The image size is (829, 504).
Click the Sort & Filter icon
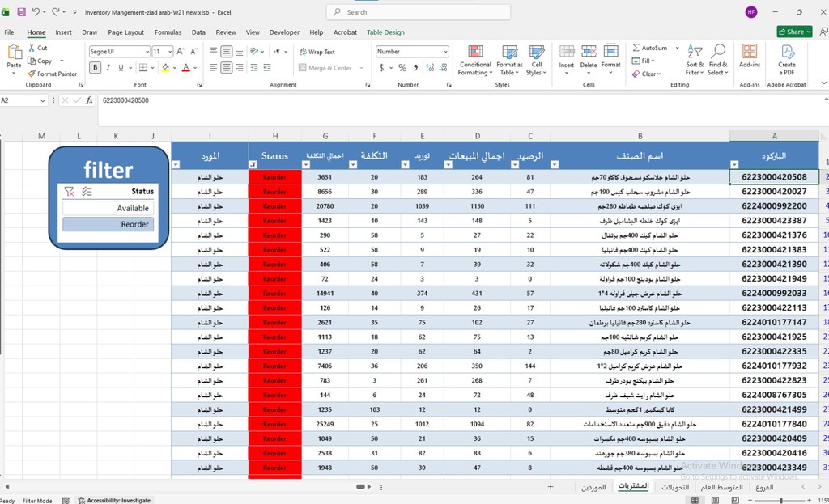tap(694, 51)
